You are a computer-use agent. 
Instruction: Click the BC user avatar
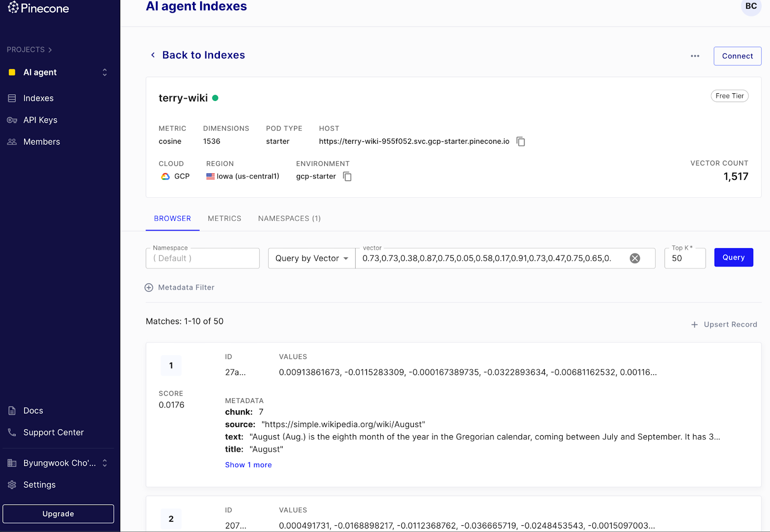coord(751,6)
